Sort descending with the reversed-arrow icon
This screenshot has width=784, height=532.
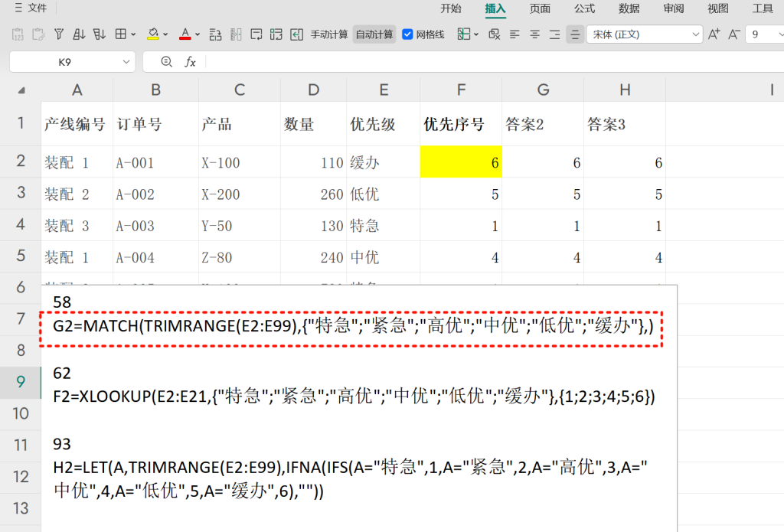99,34
